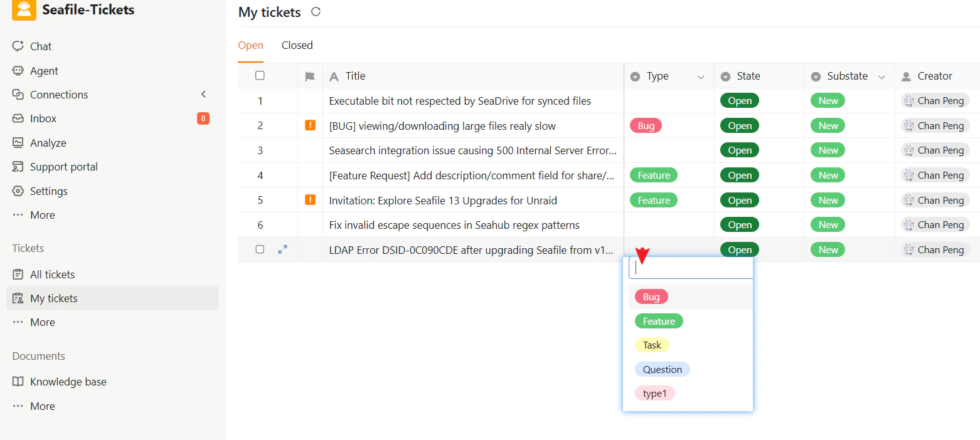Image resolution: width=980 pixels, height=440 pixels.
Task: Click Chan Peng creator on ticket 6
Action: [935, 225]
